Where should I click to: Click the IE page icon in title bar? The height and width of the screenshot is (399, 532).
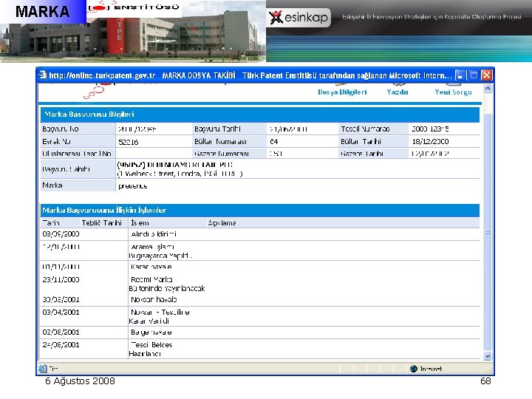pyautogui.click(x=43, y=75)
